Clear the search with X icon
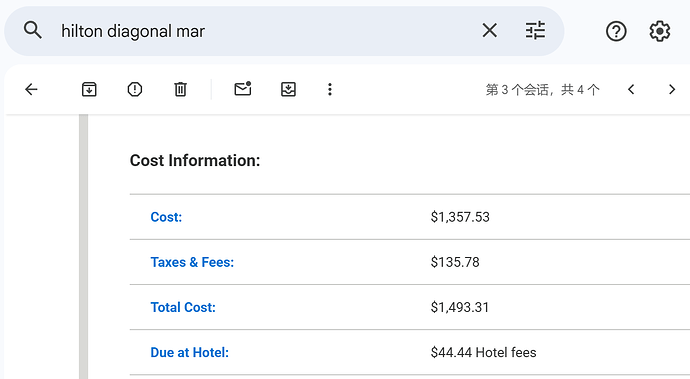The height and width of the screenshot is (379, 690). [489, 31]
